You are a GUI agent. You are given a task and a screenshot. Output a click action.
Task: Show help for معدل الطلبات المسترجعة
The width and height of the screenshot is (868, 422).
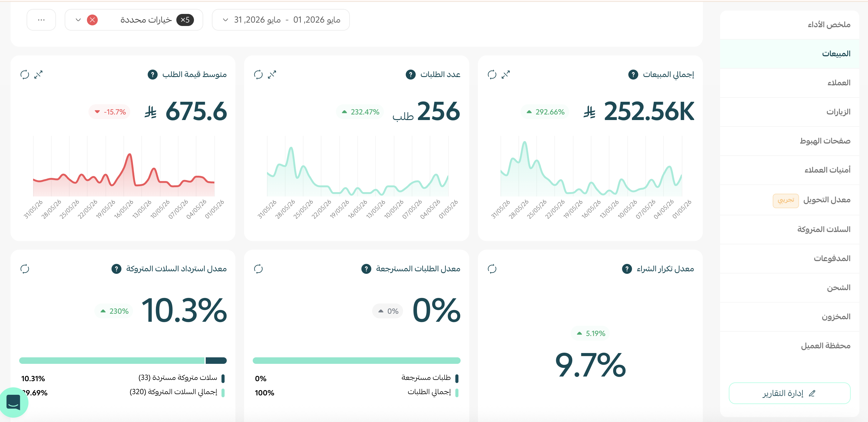[x=366, y=269]
